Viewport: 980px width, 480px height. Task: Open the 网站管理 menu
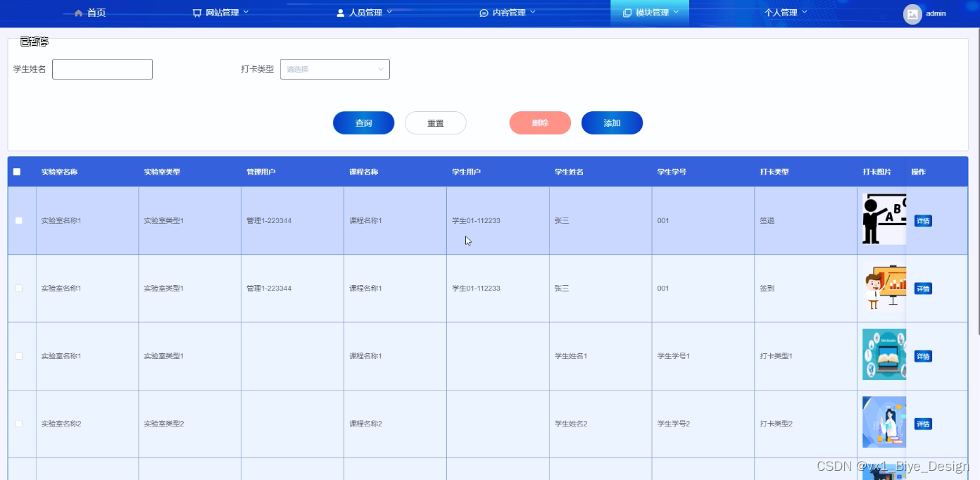[x=221, y=13]
